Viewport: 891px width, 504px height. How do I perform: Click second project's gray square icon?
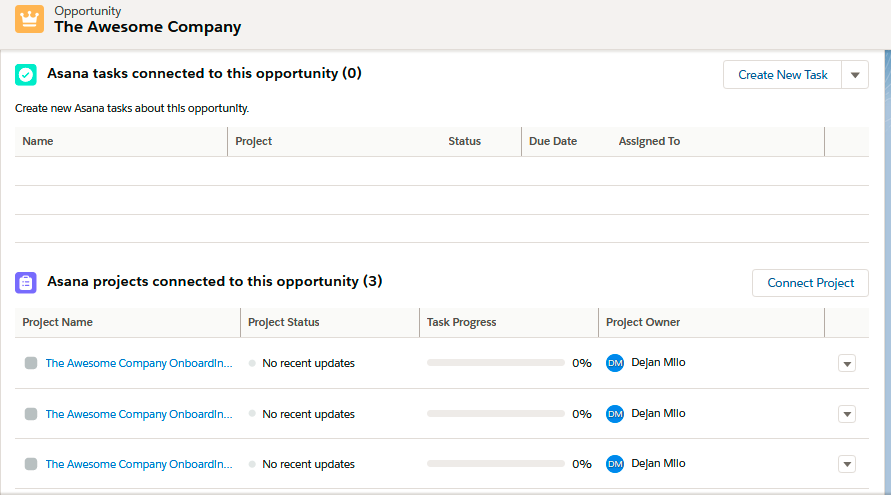pos(31,414)
